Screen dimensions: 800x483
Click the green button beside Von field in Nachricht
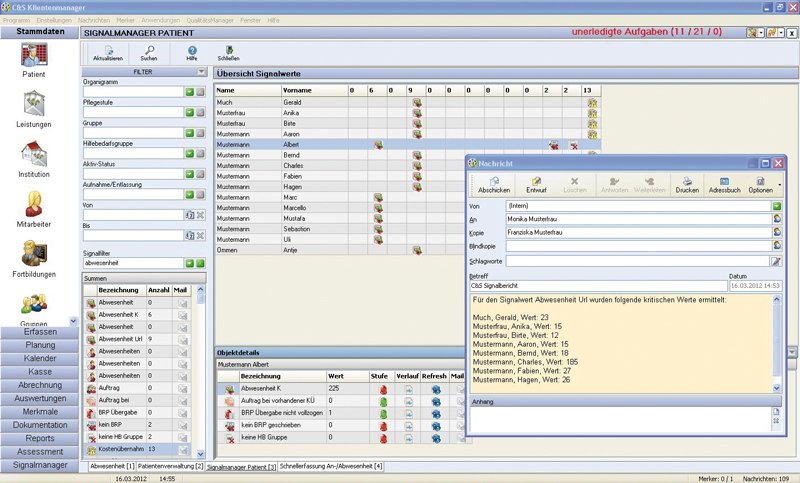point(777,206)
